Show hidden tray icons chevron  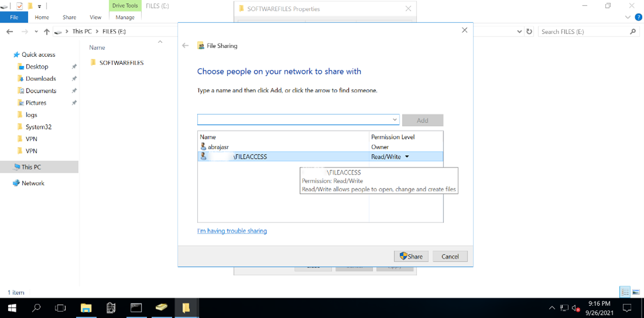[x=552, y=307]
